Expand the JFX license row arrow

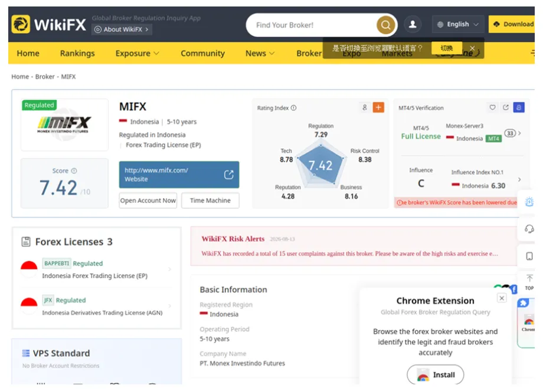[x=169, y=306]
